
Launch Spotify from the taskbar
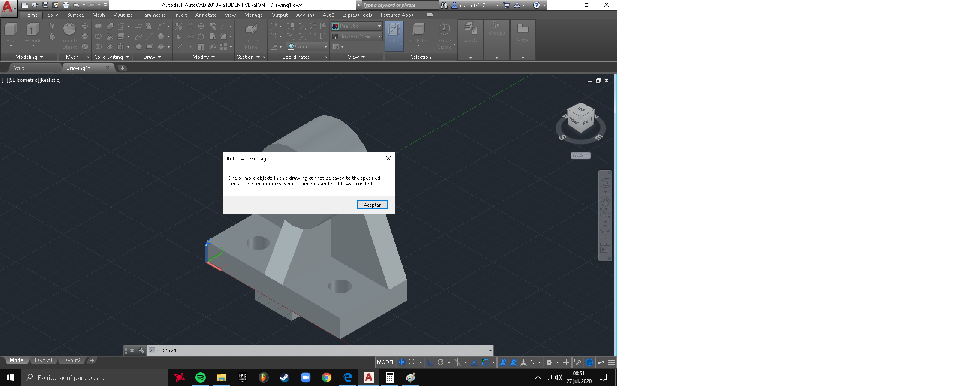coord(200,377)
